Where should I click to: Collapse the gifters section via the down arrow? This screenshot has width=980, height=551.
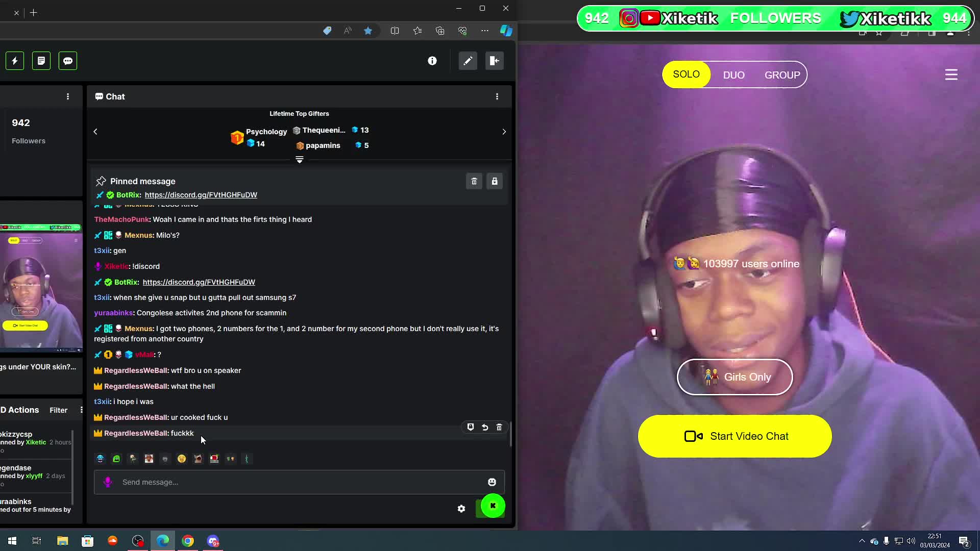pos(299,160)
